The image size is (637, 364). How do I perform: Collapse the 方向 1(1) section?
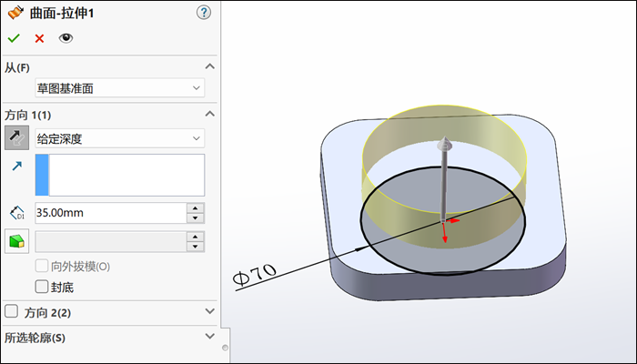[210, 115]
